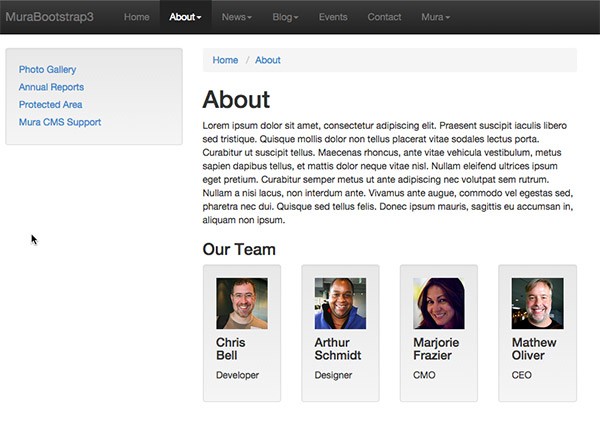This screenshot has width=600, height=429.
Task: Click the Our Team heading
Action: (239, 250)
